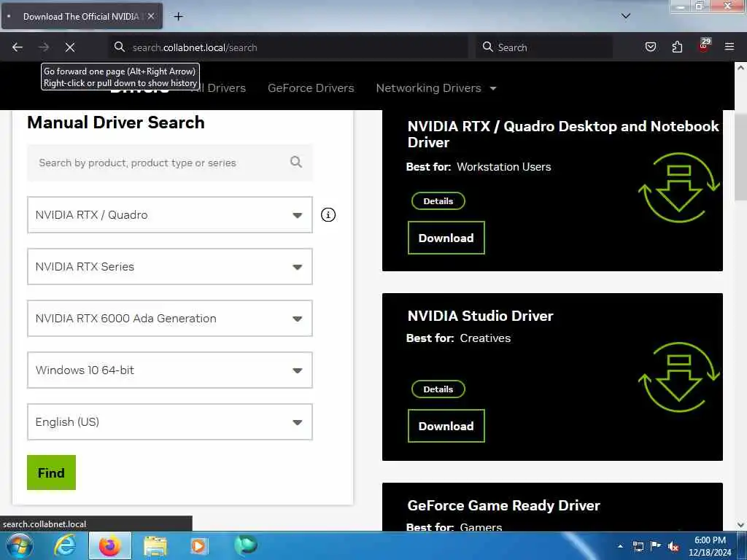Click the address bar search magnifier icon

[120, 47]
